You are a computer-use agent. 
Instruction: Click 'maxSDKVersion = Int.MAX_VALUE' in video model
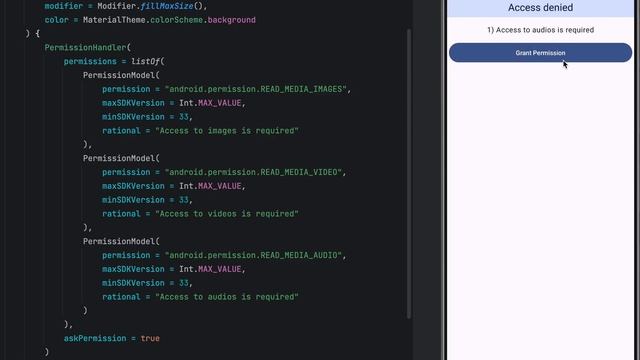click(x=172, y=186)
